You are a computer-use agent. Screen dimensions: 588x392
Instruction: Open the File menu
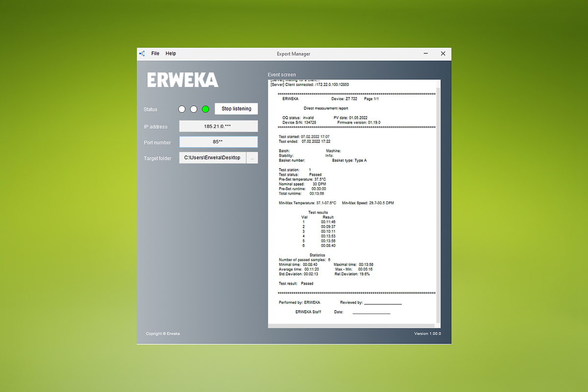(155, 53)
